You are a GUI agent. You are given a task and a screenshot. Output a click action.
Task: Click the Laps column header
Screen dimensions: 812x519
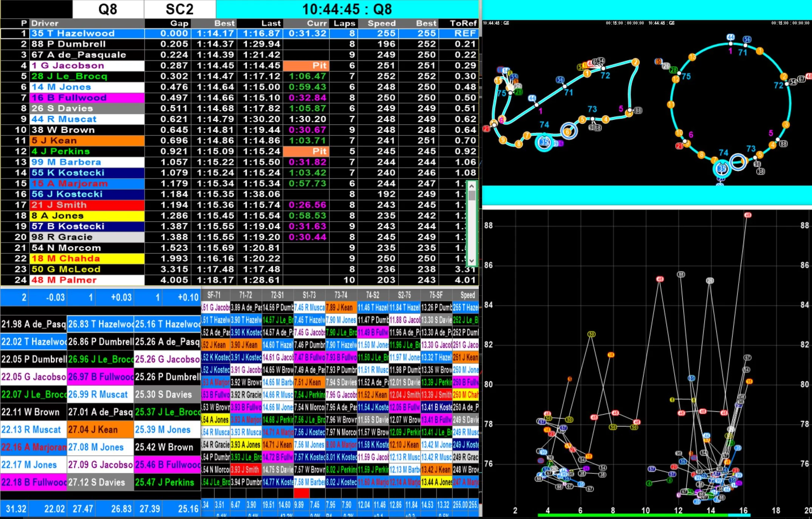pos(344,23)
